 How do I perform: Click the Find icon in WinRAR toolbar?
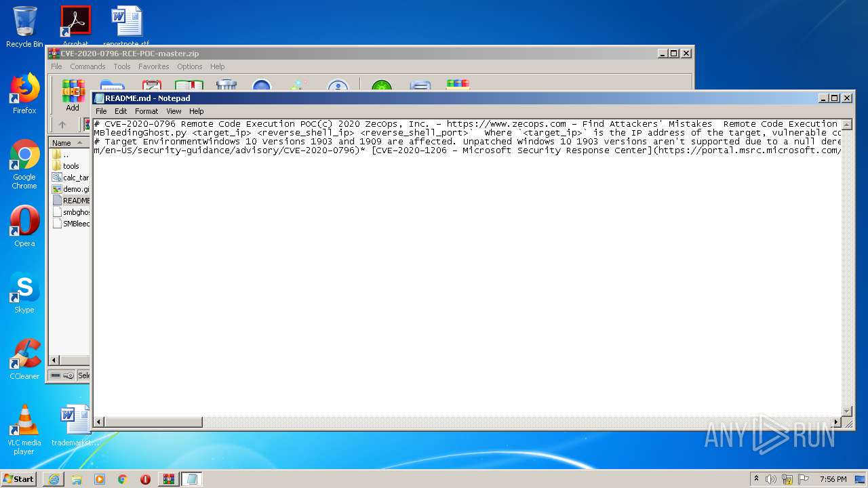coord(262,85)
